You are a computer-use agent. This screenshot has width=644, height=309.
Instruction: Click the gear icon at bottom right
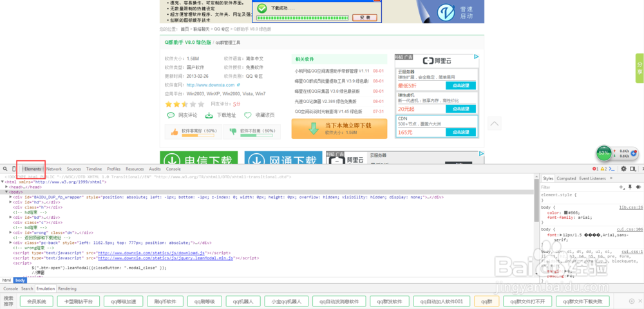(632, 301)
